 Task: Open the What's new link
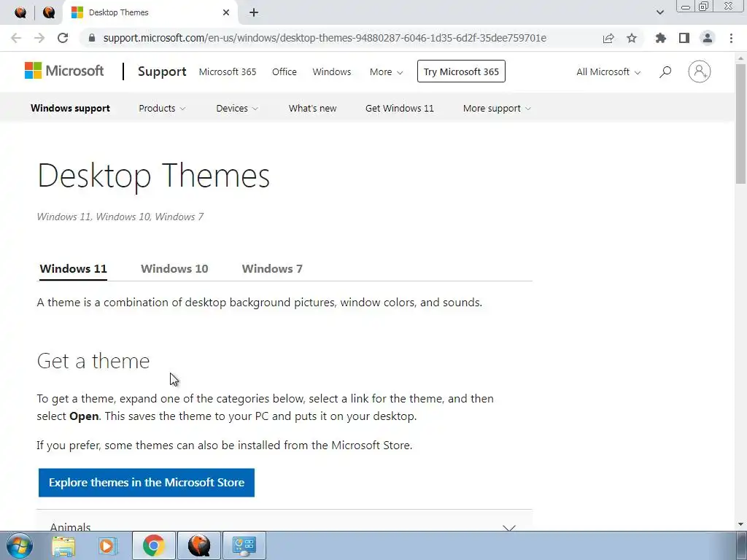(312, 109)
